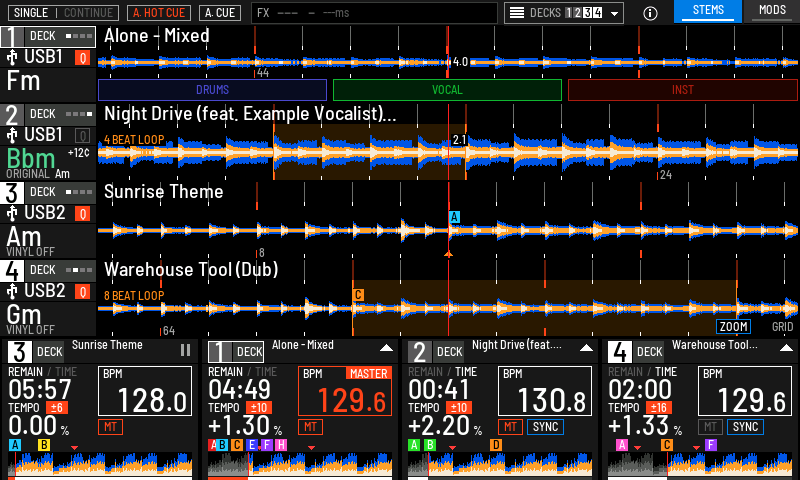Enable MT master tempo on Warehouse Tool deck
This screenshot has height=480, width=800.
[710, 427]
